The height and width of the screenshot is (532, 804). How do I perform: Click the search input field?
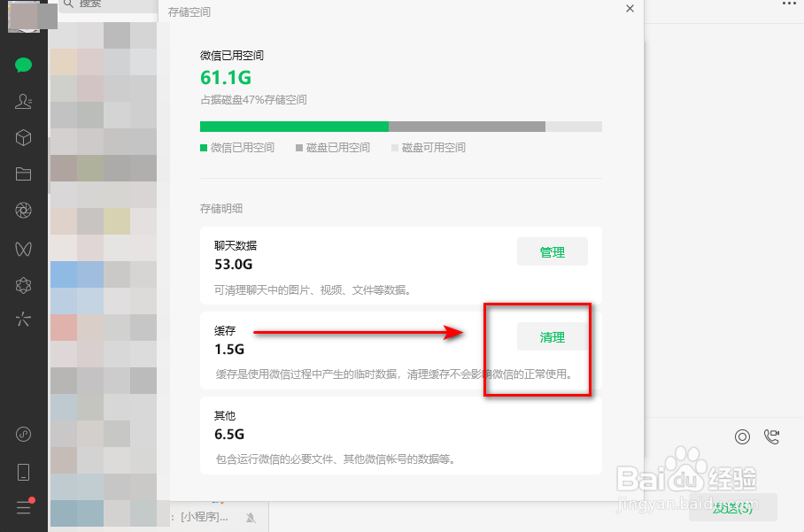108,5
